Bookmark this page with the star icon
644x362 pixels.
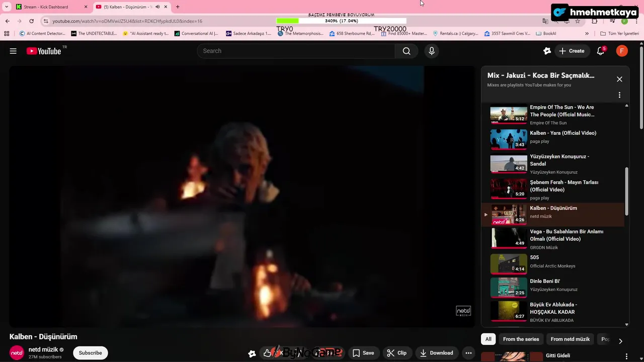tap(578, 21)
